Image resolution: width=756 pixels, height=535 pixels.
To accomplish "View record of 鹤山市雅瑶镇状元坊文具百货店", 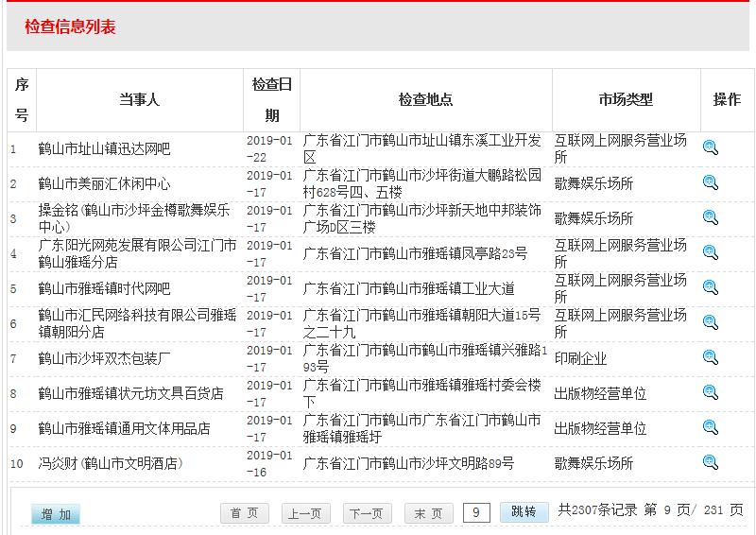I will (711, 392).
